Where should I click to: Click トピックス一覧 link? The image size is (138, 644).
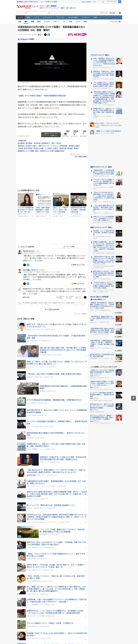point(115,21)
